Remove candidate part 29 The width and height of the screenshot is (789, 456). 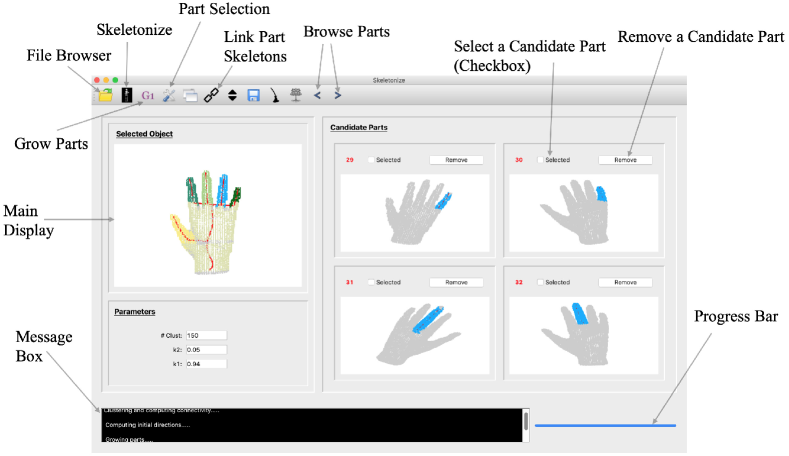coord(456,160)
